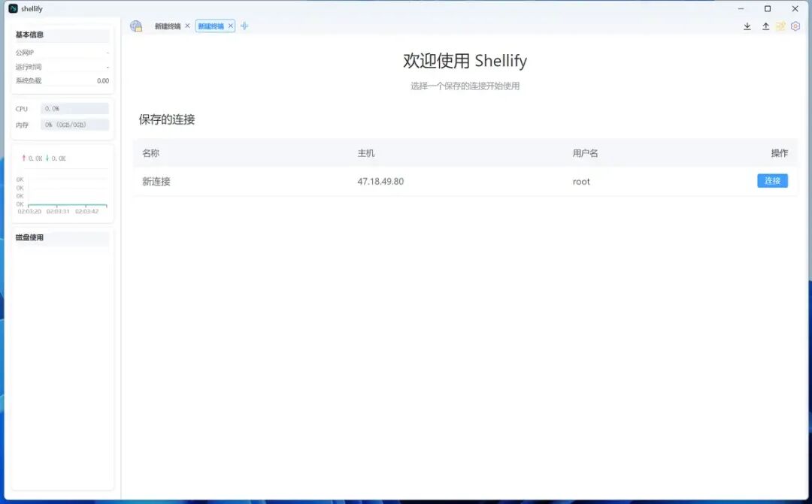812x504 pixels.
Task: Click the 连接 button for 新连接
Action: point(772,181)
